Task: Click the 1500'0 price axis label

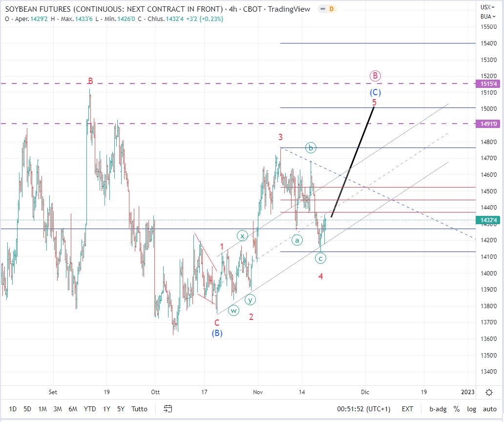Action: [488, 109]
